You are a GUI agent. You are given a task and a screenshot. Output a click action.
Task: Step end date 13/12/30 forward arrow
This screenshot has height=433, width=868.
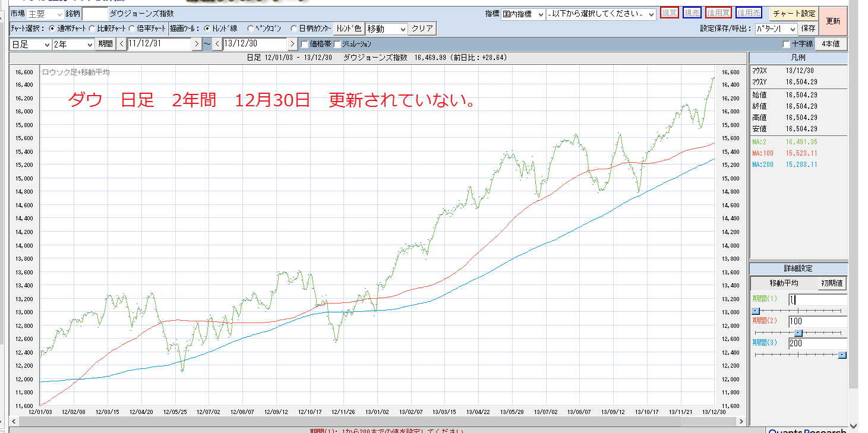click(x=292, y=43)
